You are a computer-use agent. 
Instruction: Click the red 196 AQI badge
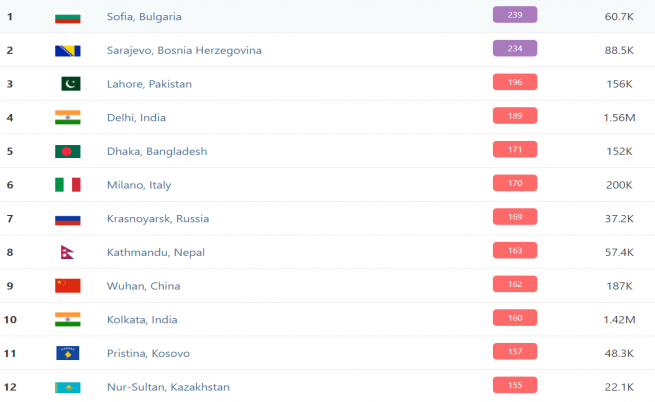point(515,82)
